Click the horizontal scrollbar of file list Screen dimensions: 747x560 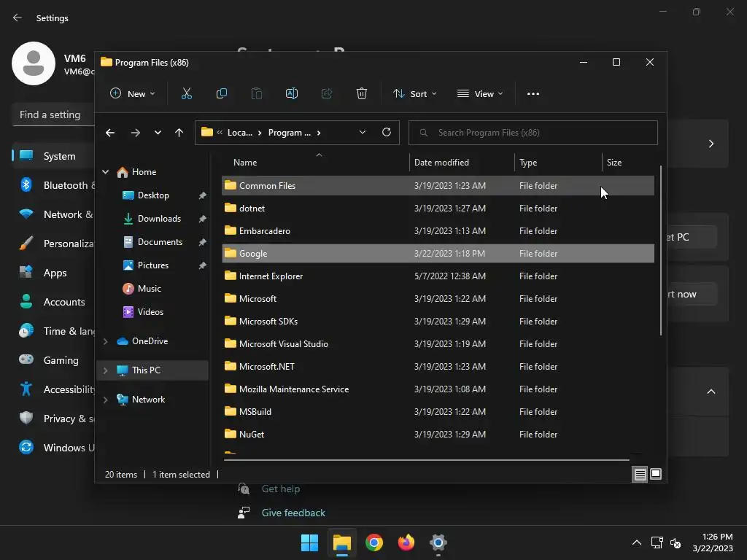[x=427, y=460]
